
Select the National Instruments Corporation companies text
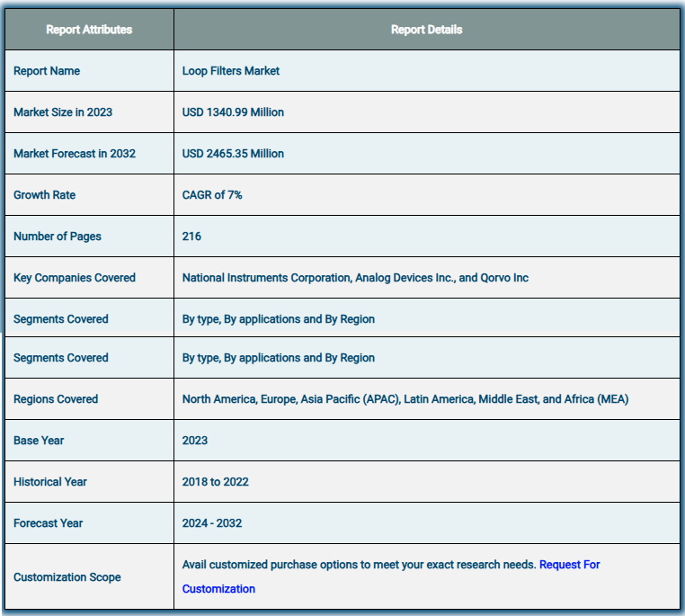355,278
